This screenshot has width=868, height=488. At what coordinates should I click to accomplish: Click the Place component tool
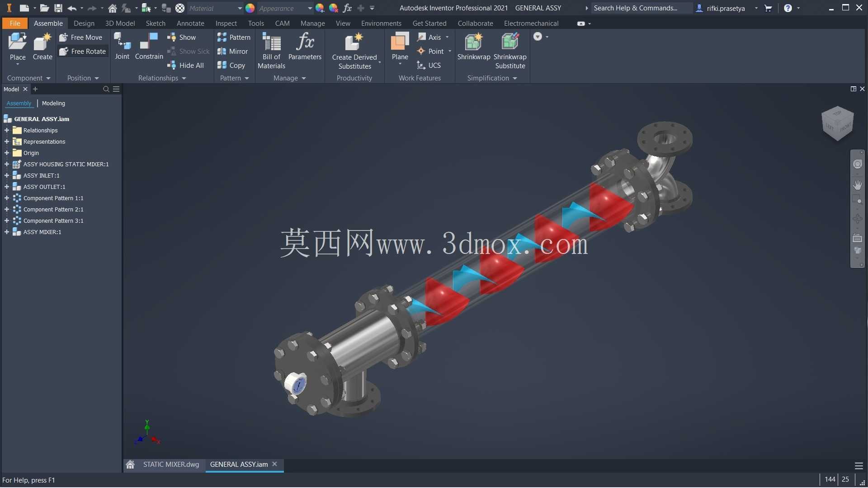coord(18,47)
